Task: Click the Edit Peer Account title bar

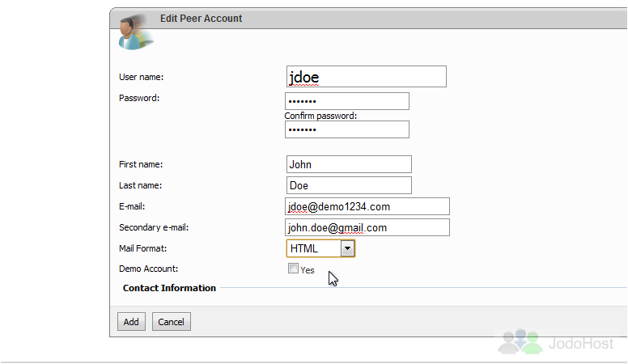Action: click(368, 19)
